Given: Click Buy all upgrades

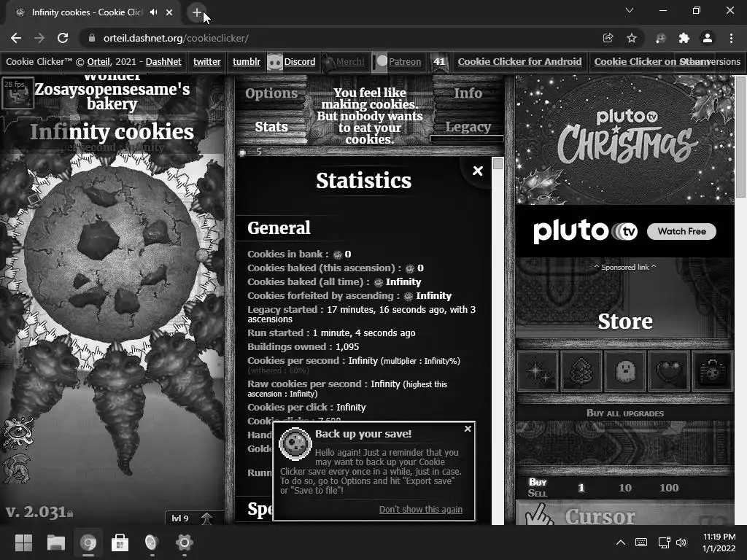Looking at the screenshot, I should pos(625,413).
